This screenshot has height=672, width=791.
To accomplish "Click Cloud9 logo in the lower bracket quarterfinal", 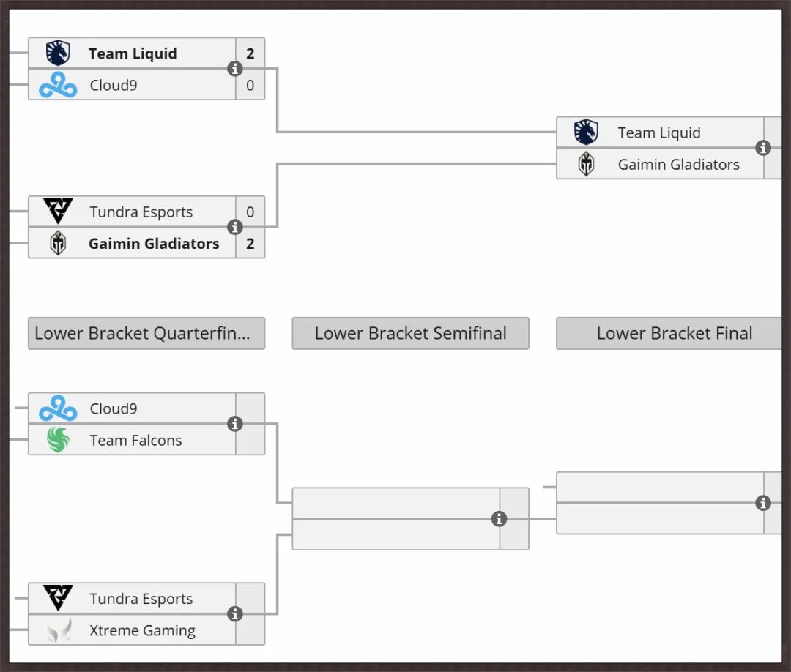I will [58, 408].
